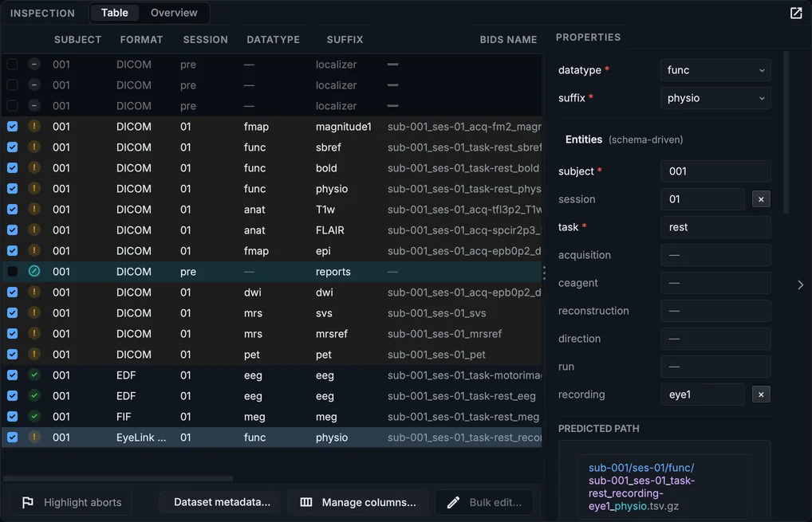812x522 pixels.
Task: Uncheck the EyeLink physio row checkbox
Action: pyautogui.click(x=13, y=438)
